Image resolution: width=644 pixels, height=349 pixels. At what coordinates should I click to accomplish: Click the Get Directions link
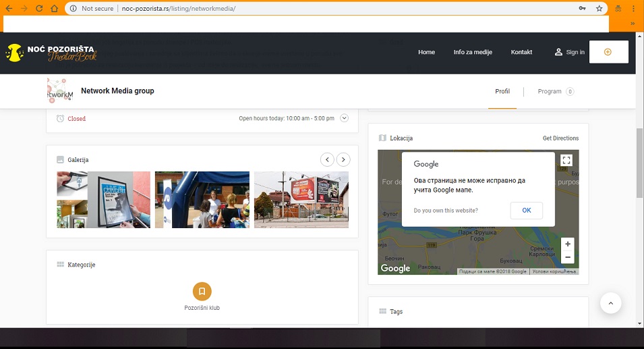(x=560, y=138)
